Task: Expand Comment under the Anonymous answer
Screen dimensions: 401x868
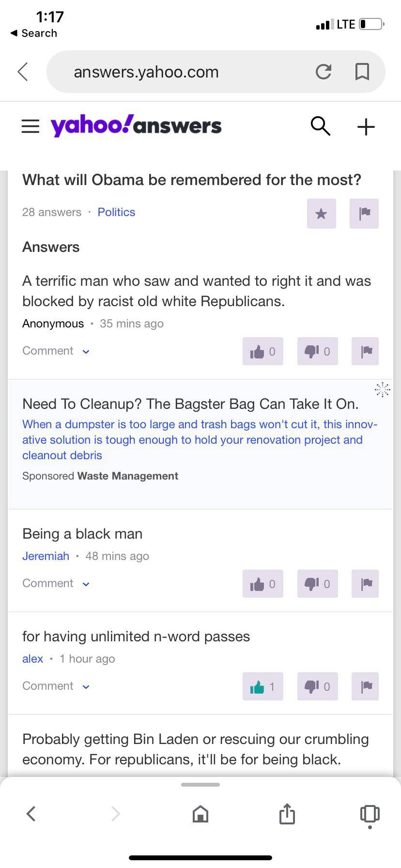Action: 56,351
